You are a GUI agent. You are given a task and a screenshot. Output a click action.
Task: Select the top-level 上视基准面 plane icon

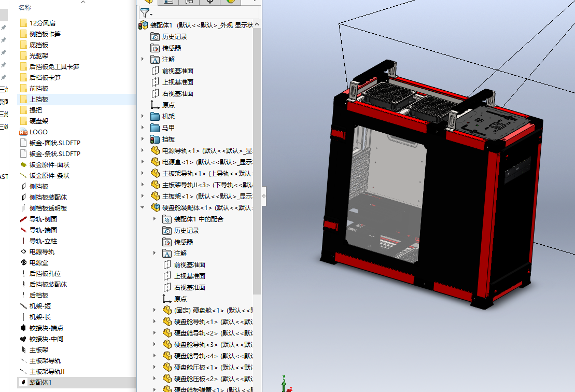(155, 82)
